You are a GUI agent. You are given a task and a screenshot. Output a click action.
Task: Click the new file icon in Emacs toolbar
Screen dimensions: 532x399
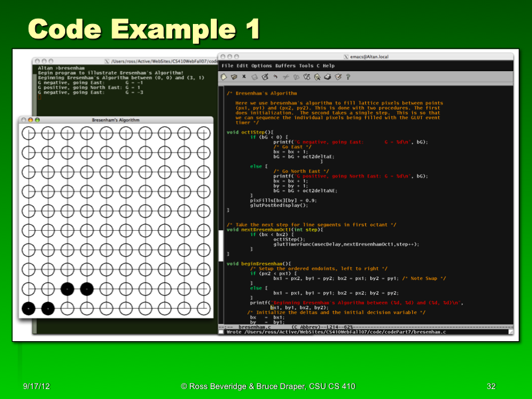click(x=224, y=77)
